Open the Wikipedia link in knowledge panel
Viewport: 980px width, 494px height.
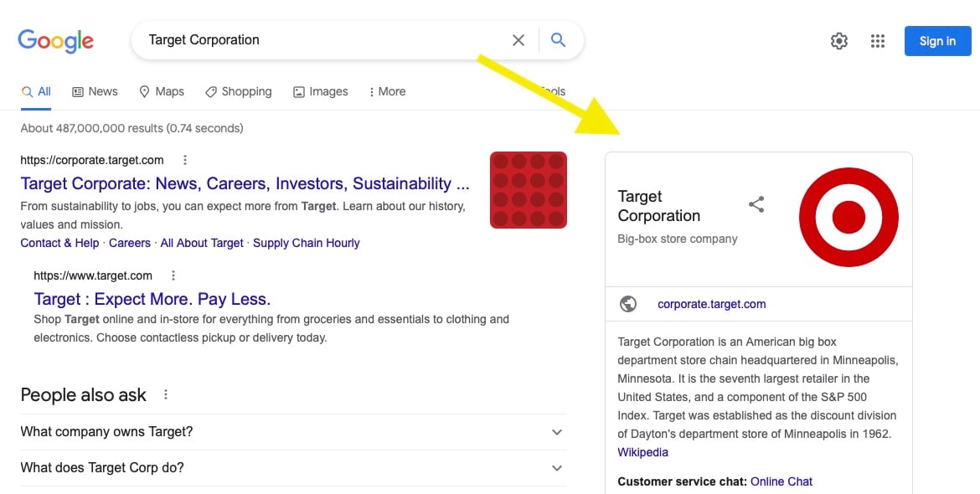[642, 452]
